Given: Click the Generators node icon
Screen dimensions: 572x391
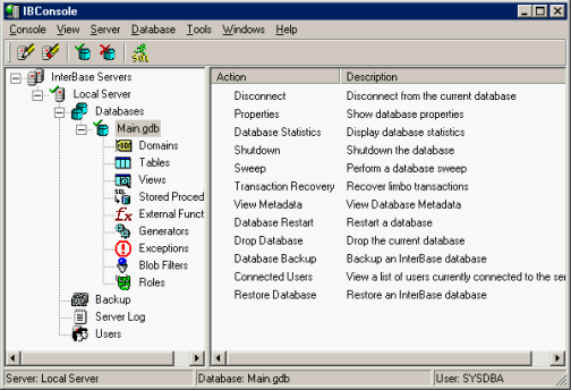Looking at the screenshot, I should pos(123,231).
